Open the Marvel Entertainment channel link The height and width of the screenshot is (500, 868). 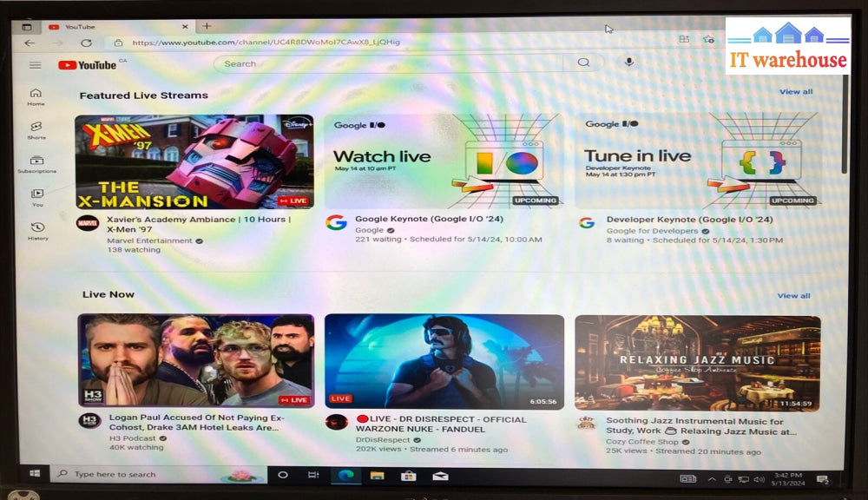click(x=149, y=240)
